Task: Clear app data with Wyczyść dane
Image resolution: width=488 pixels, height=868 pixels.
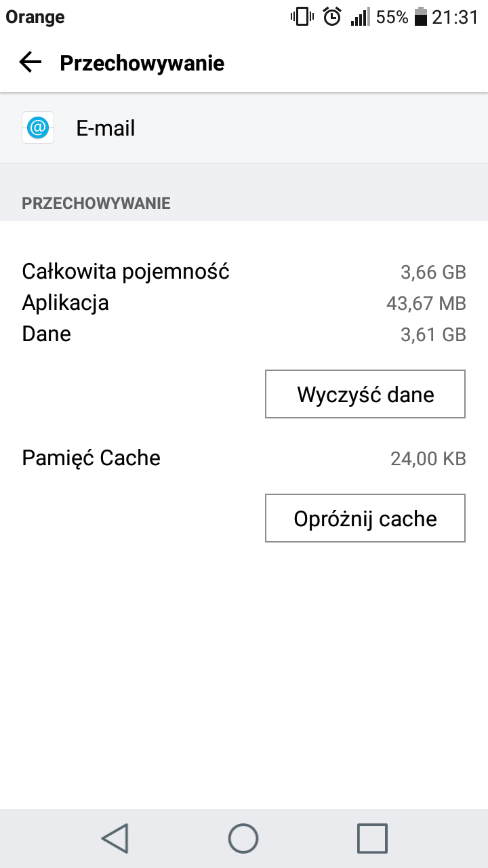Action: pos(365,394)
